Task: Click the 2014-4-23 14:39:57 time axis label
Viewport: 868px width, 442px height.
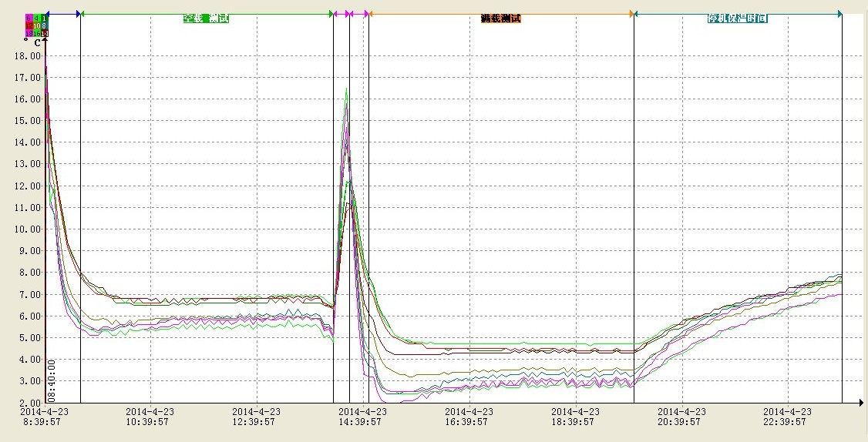Action: 360,417
